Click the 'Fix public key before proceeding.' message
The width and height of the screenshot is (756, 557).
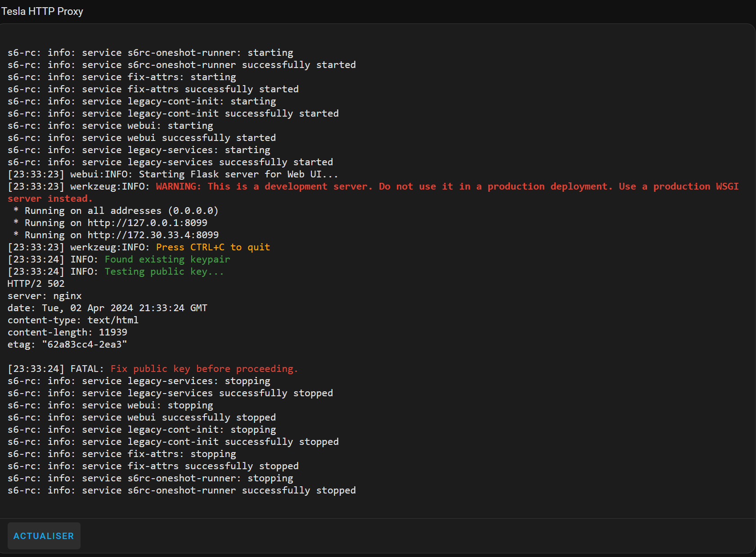point(204,369)
